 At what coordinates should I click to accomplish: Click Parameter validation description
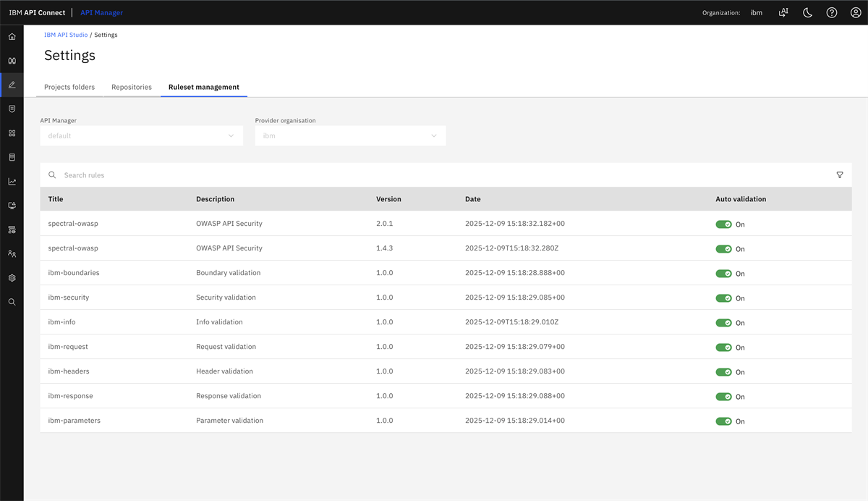click(229, 421)
